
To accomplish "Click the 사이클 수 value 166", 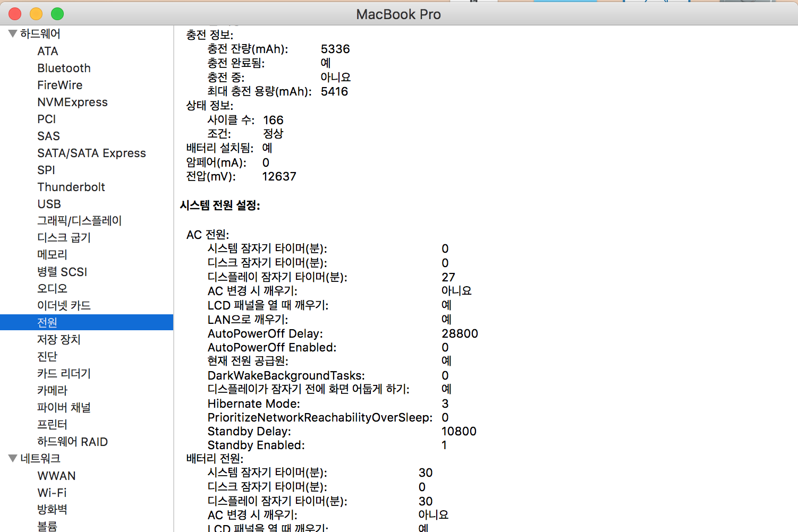I will [273, 120].
